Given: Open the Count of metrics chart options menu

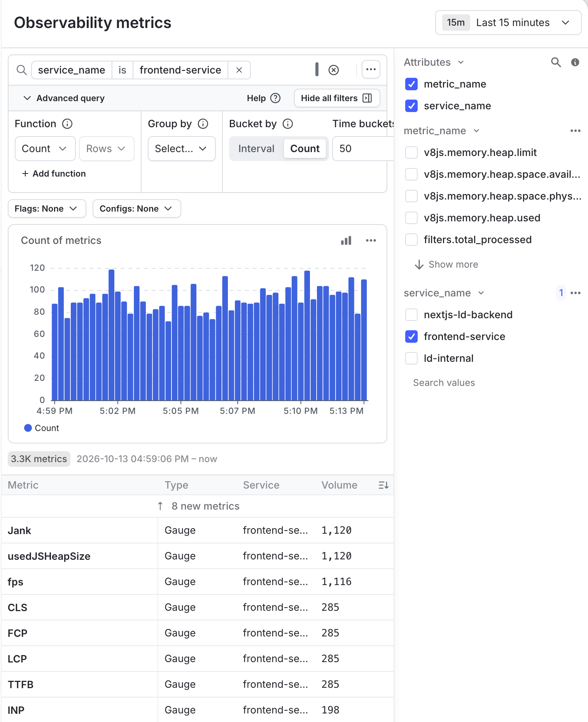Looking at the screenshot, I should point(371,240).
